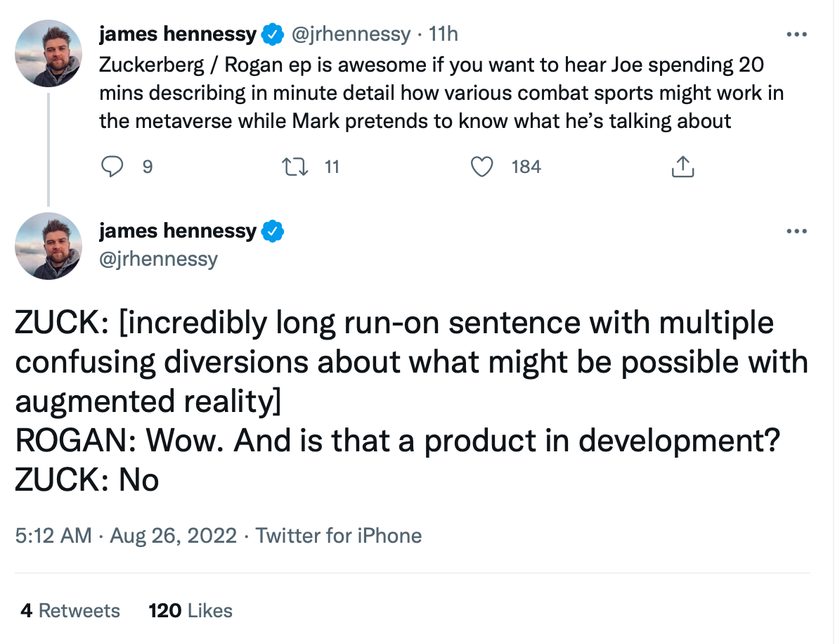Image resolution: width=835 pixels, height=644 pixels.
Task: Open the 5:12 AM Aug 26, 2022 timestamp
Action: tap(126, 536)
